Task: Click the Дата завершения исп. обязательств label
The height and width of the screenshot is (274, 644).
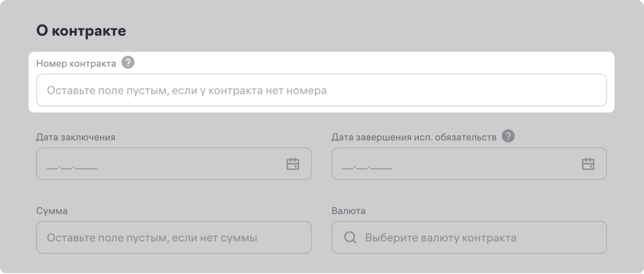Action: pos(414,137)
